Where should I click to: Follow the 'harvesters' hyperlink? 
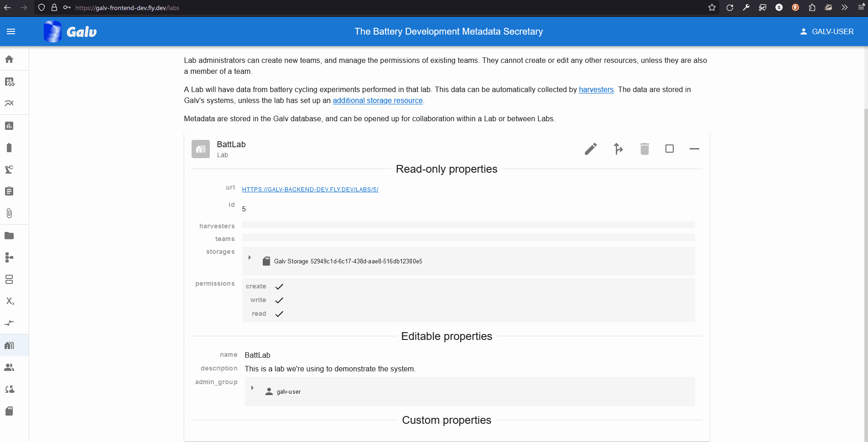(596, 90)
